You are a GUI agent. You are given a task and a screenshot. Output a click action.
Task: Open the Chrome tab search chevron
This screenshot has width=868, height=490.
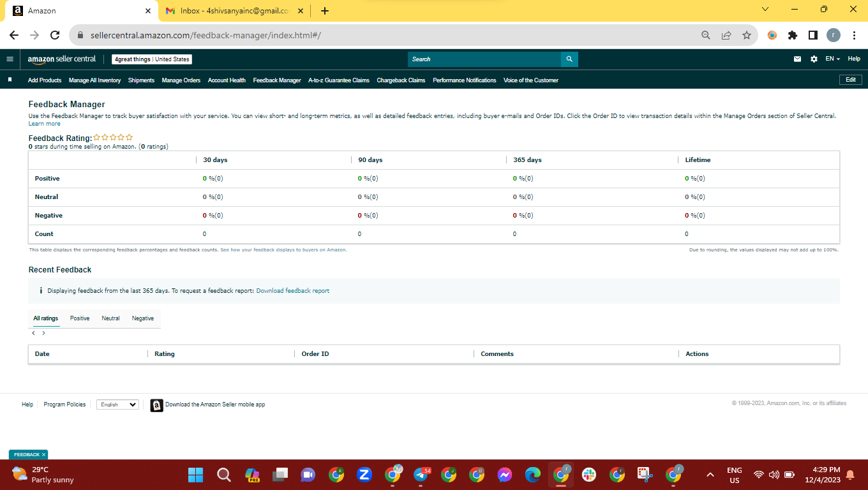coord(765,10)
